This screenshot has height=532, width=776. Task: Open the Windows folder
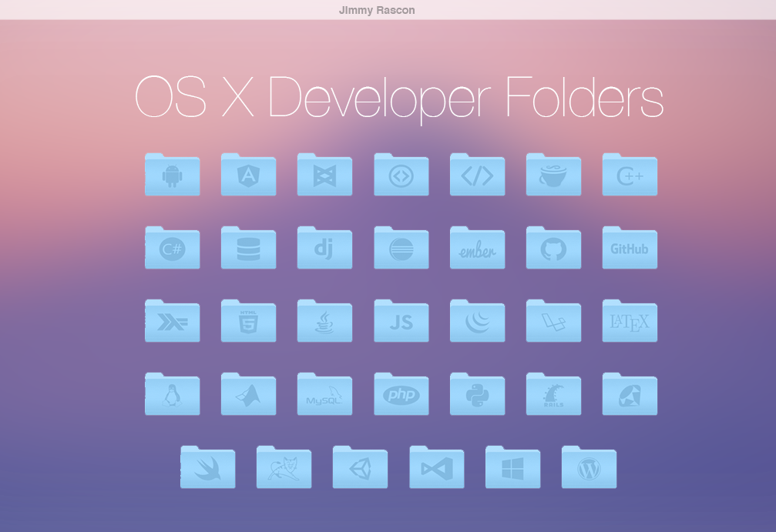click(x=512, y=467)
